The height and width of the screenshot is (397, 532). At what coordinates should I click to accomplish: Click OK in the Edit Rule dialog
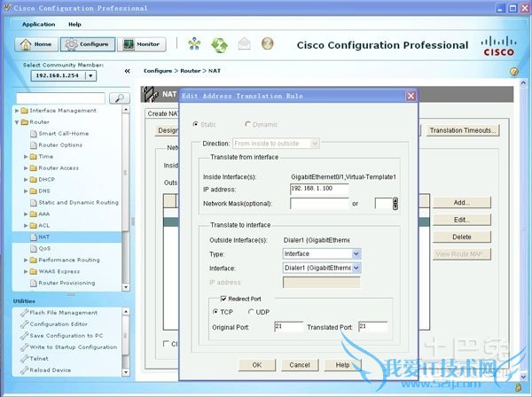(257, 365)
